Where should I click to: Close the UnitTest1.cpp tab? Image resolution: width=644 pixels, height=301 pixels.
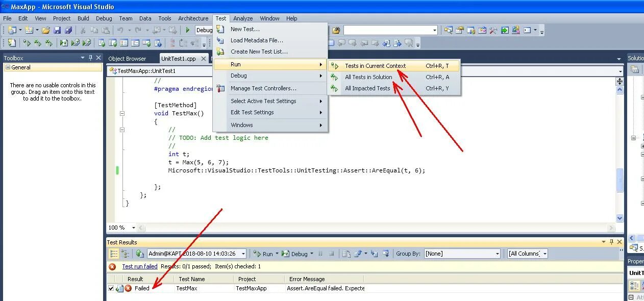[203, 59]
